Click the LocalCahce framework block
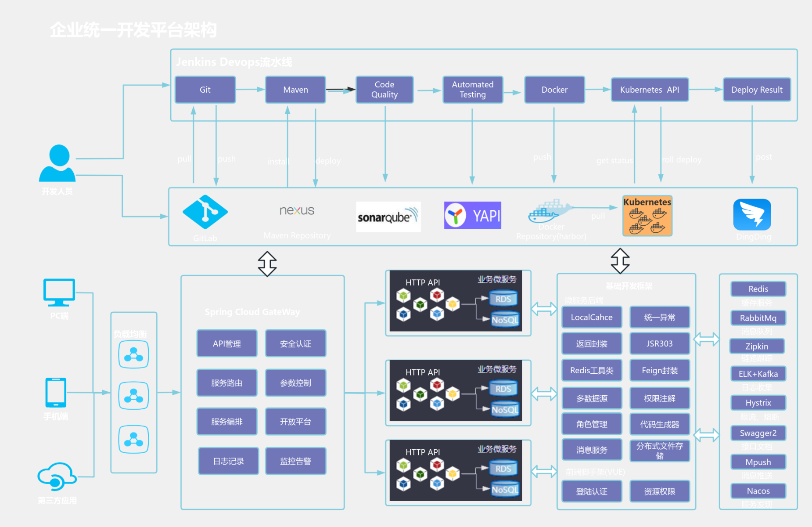 click(591, 317)
